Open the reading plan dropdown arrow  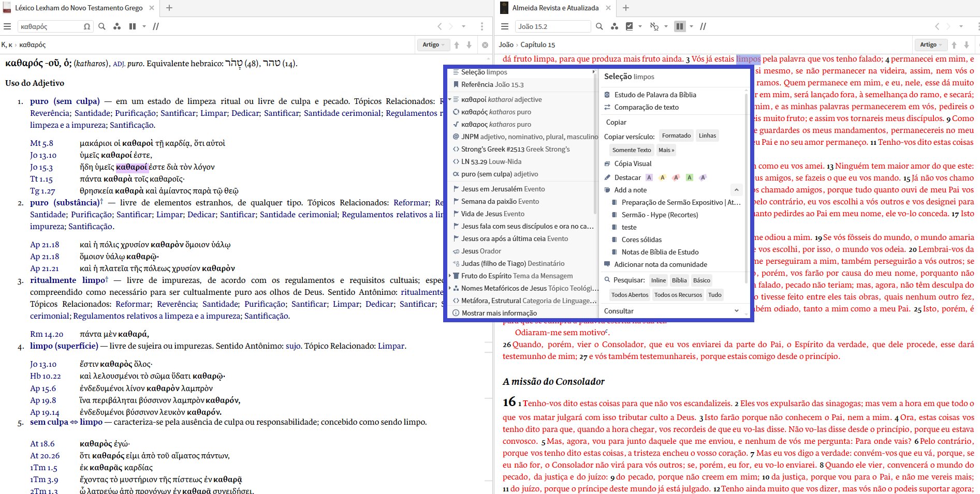point(640,26)
